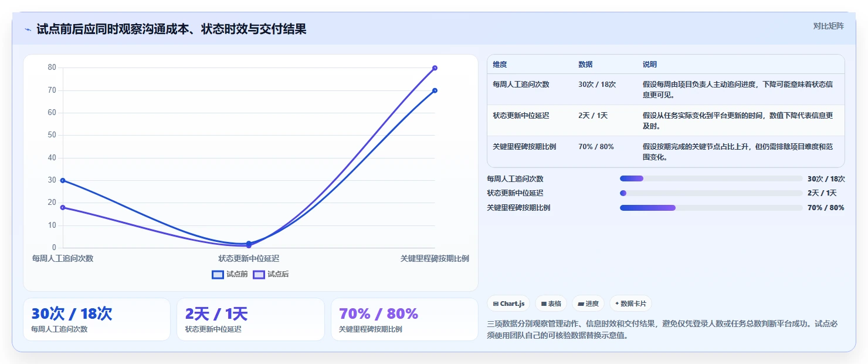Click progress row label 状态更新中位延迟
This screenshot has width=868, height=364.
515,193
